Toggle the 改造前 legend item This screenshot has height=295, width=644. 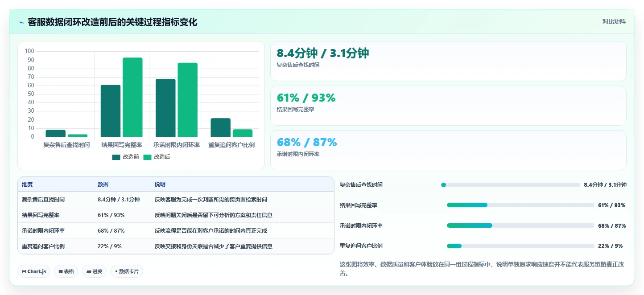point(125,157)
